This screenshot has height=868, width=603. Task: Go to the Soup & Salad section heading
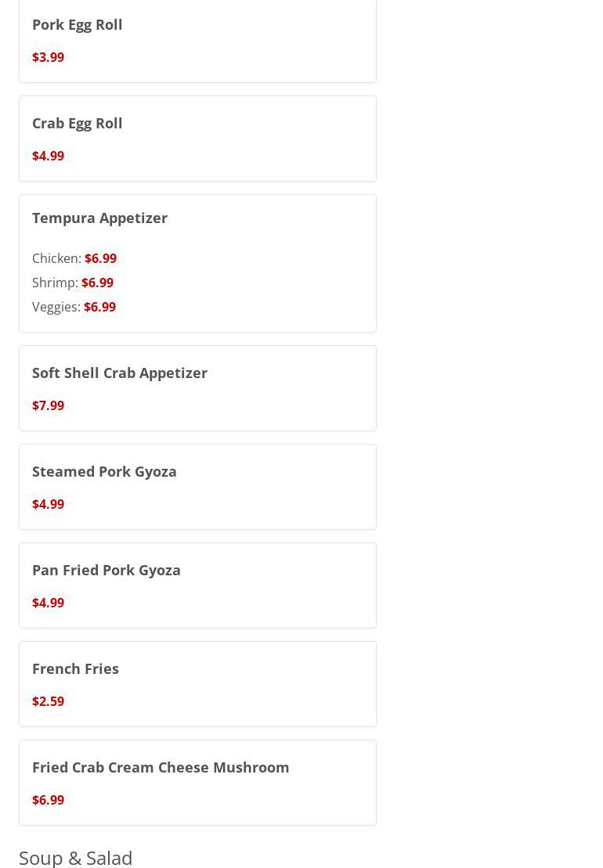76,858
